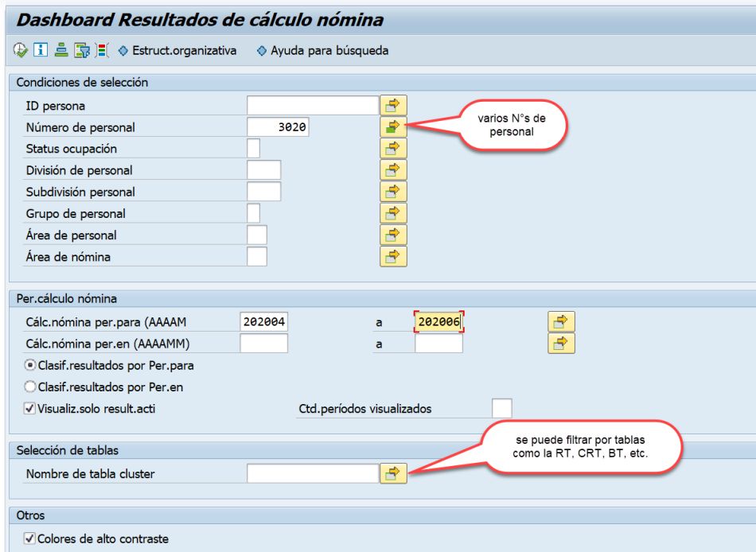This screenshot has height=552, width=756.
Task: Click the Nombre de tabla cluster input field
Action: [313, 473]
